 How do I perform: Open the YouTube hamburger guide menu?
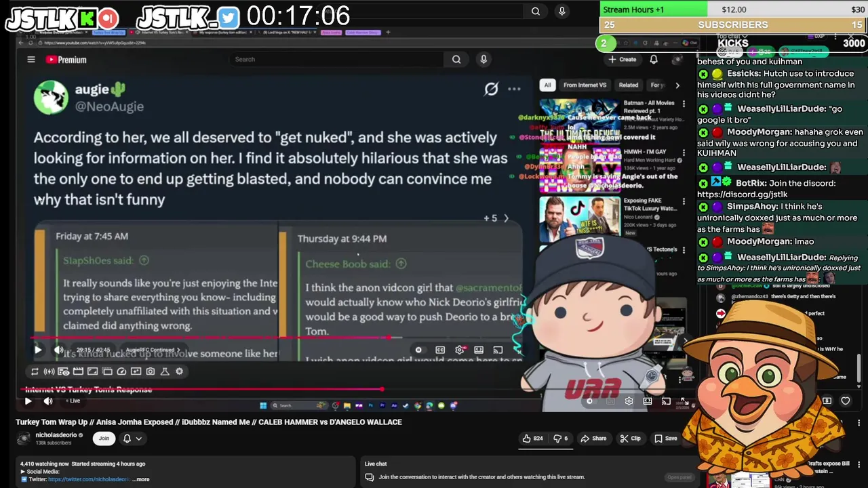click(x=31, y=60)
